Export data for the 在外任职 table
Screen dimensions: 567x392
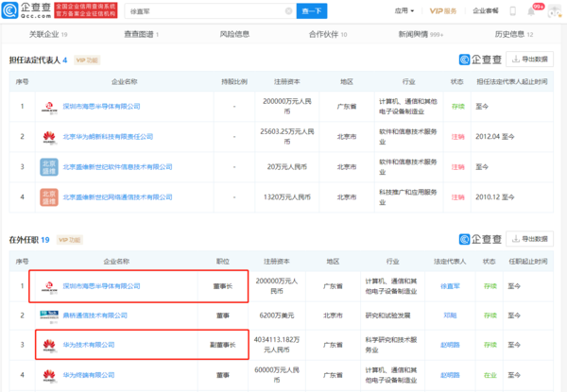530,239
